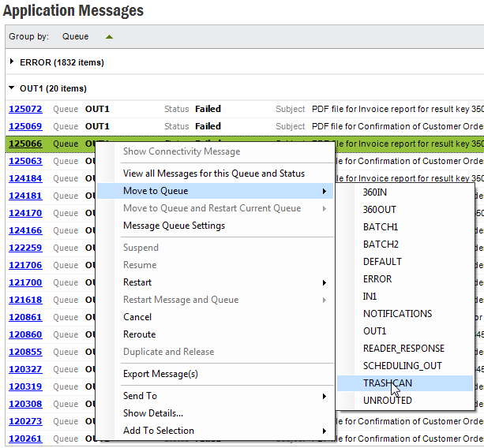Click Message Queue Settings
This screenshot has height=448, width=484.
point(174,226)
